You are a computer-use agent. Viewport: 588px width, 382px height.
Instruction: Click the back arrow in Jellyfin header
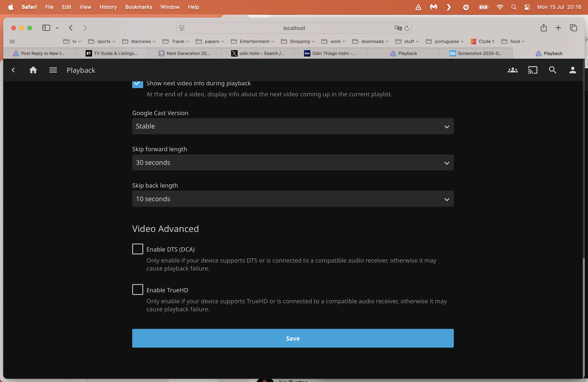coord(13,70)
